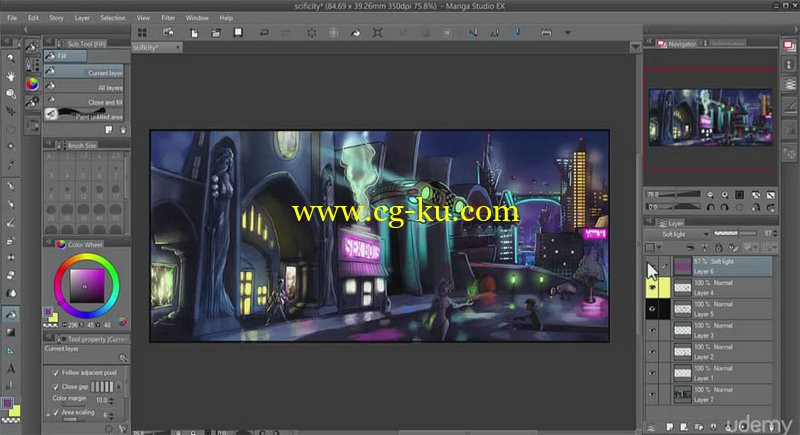This screenshot has height=435, width=800.
Task: Toggle visibility eye of Layer 5
Action: [x=652, y=309]
